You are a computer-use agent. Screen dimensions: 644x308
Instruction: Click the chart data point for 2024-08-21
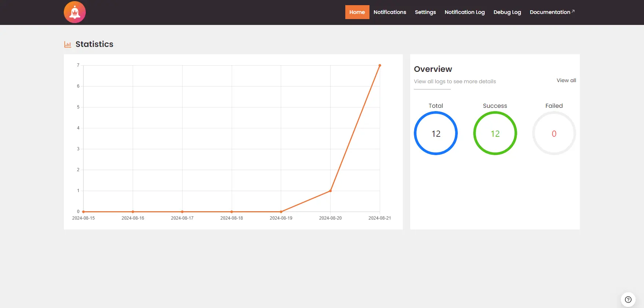[x=380, y=66]
